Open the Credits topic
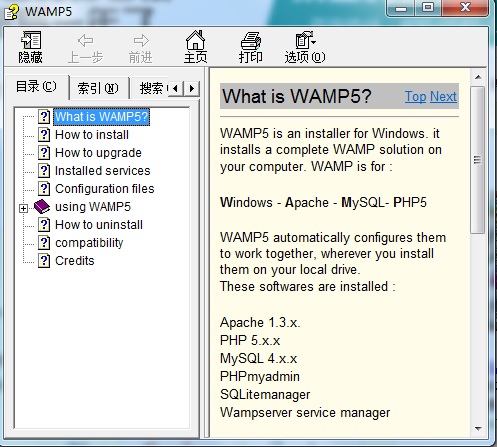Viewport: 497px width, 447px height. tap(75, 261)
